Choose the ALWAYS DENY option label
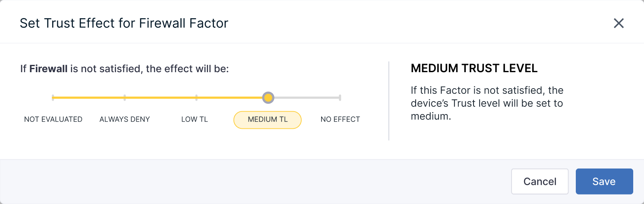The width and height of the screenshot is (644, 204). 125,119
